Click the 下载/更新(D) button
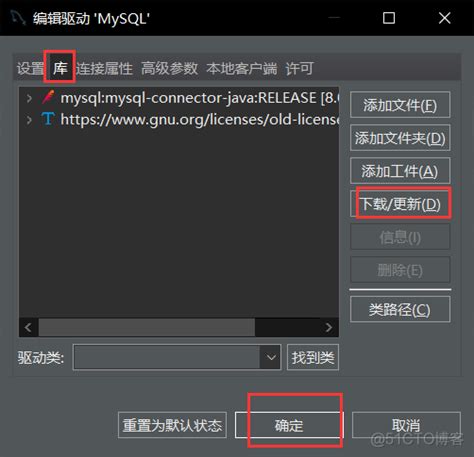Screen dimensions: 474x457 pos(400,204)
